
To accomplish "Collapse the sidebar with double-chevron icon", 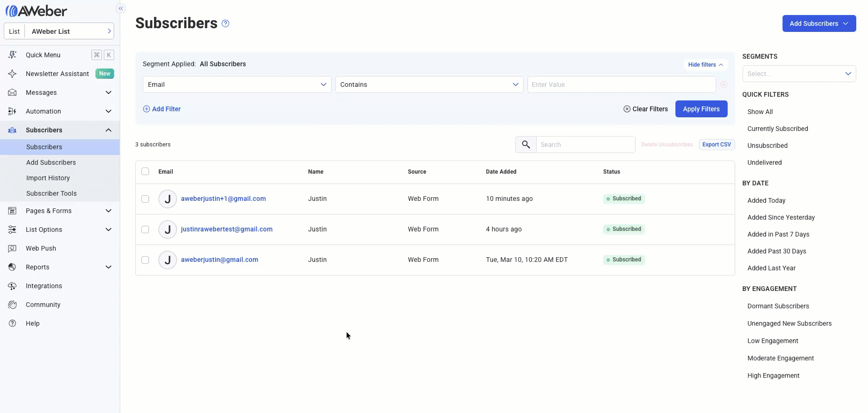I will (x=121, y=8).
